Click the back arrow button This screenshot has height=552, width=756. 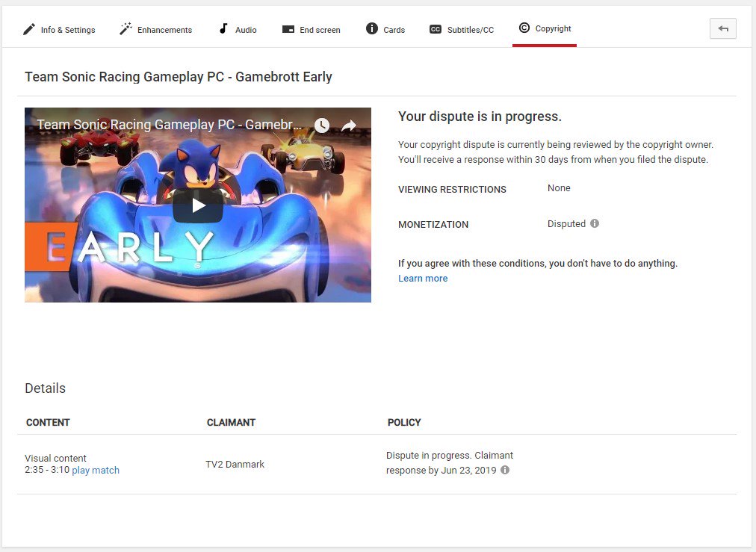pyautogui.click(x=722, y=28)
